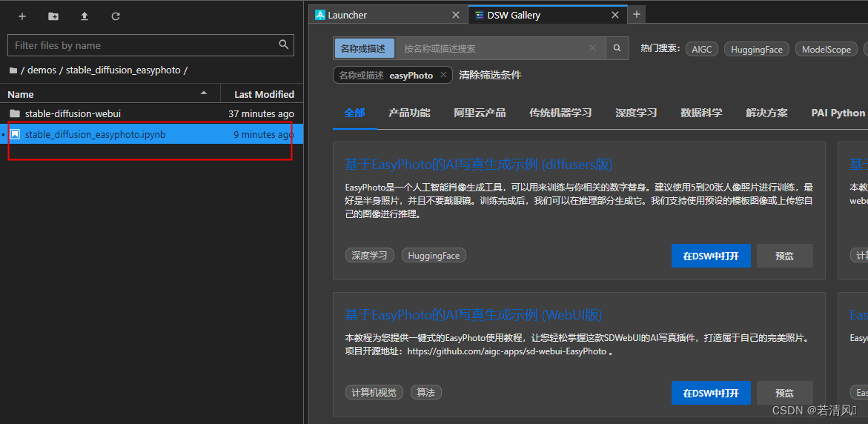This screenshot has width=868, height=424.
Task: Click 预览 for the WebUI版 card
Action: click(785, 393)
